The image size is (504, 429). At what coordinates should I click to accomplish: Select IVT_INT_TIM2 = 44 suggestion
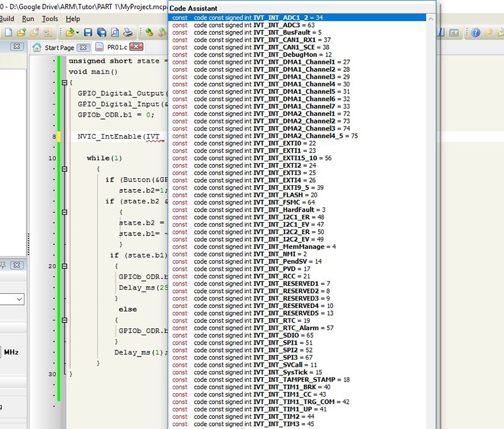(297, 417)
